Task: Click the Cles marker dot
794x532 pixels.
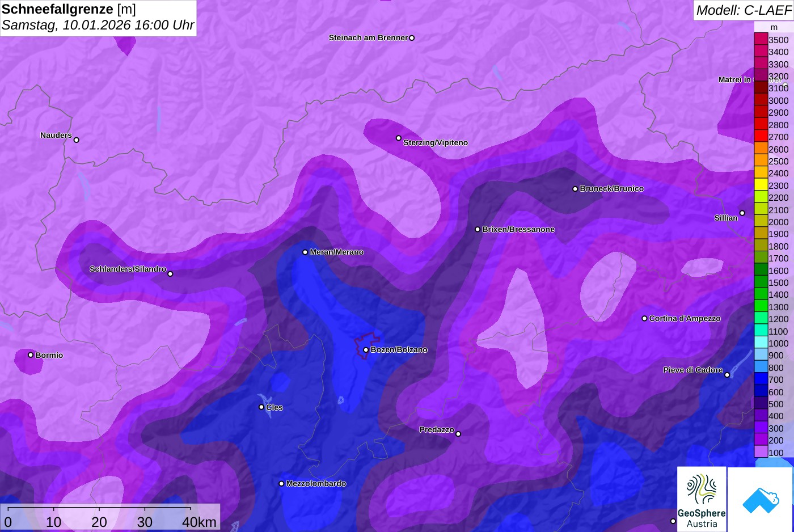Action: point(261,407)
